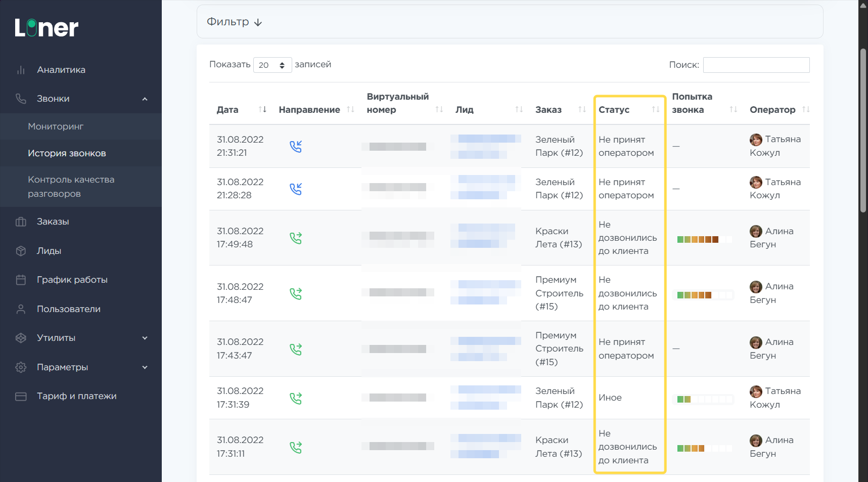Click the Аналитика bar chart icon

coord(21,70)
